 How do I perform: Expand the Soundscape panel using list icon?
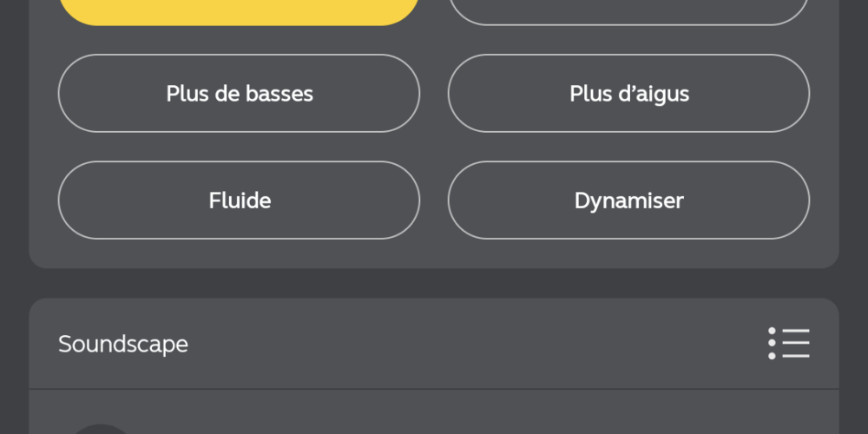(789, 343)
